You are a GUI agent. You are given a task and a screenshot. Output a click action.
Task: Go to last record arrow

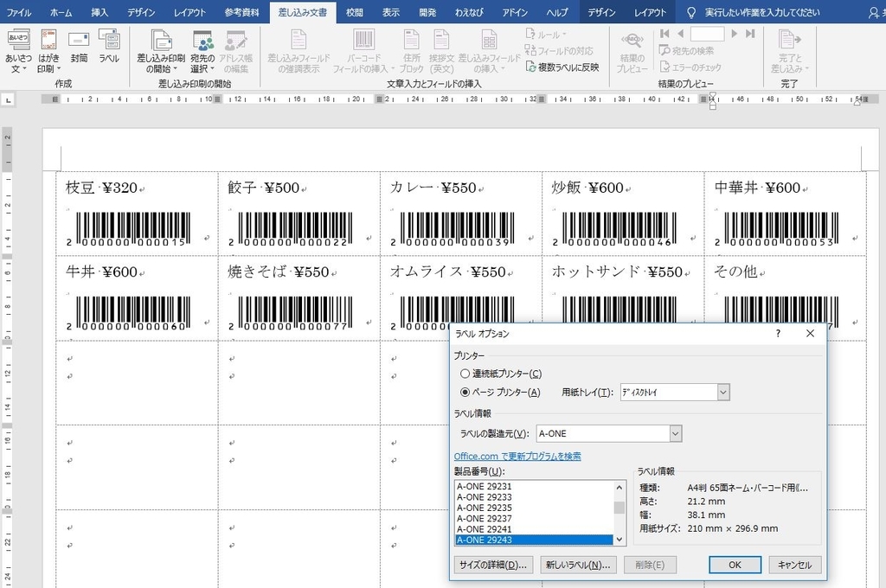click(x=750, y=34)
